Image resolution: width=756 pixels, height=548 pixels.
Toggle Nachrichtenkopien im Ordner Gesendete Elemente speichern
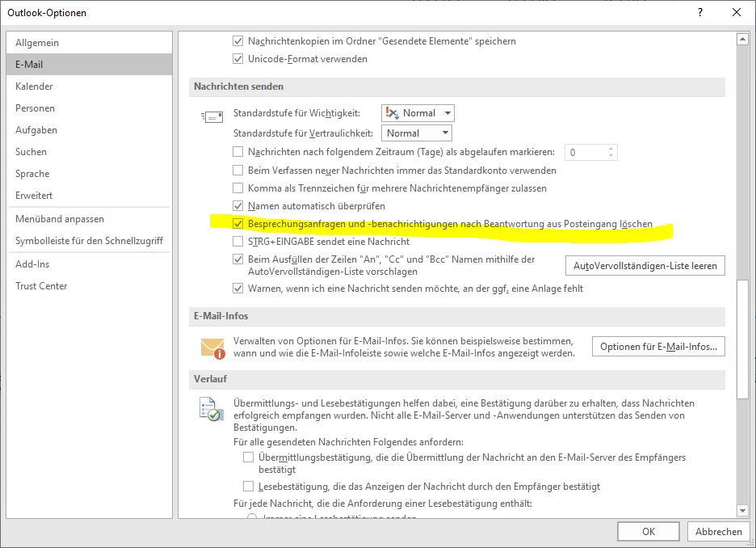point(237,41)
